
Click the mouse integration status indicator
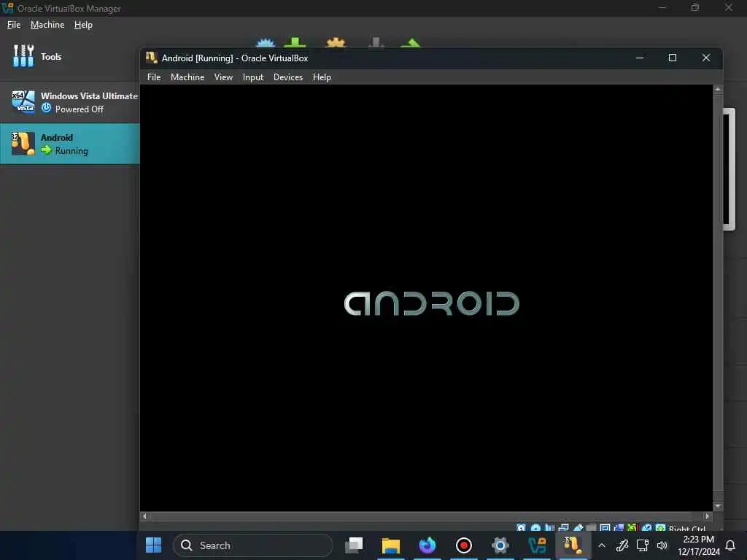(x=646, y=528)
